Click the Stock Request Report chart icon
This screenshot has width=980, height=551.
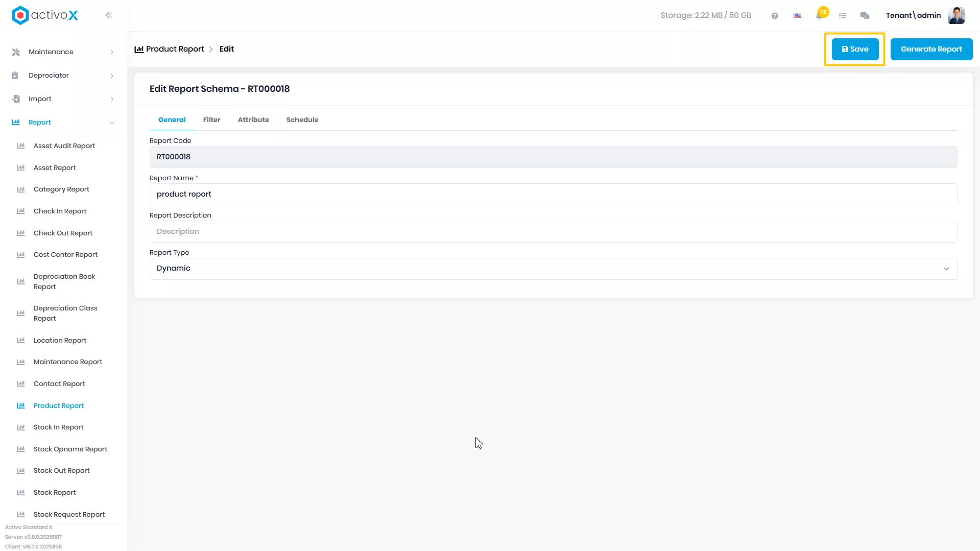pos(21,515)
